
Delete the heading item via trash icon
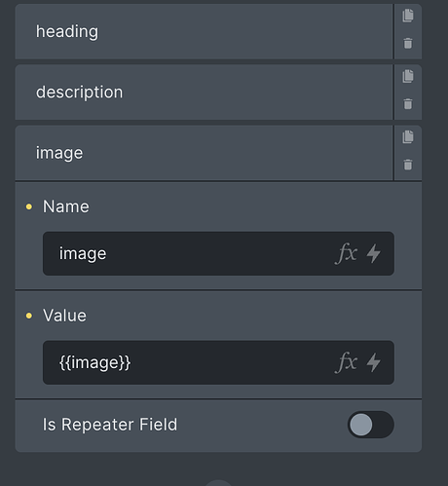pyautogui.click(x=408, y=43)
